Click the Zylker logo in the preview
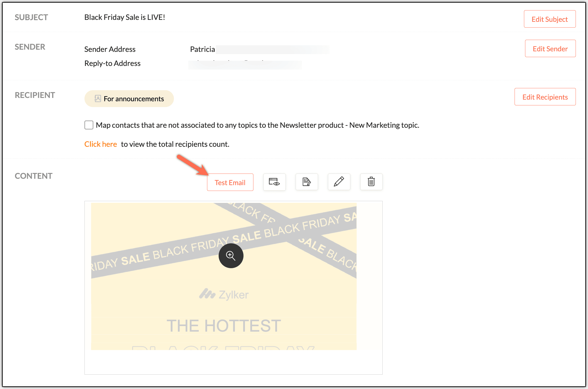 click(224, 294)
